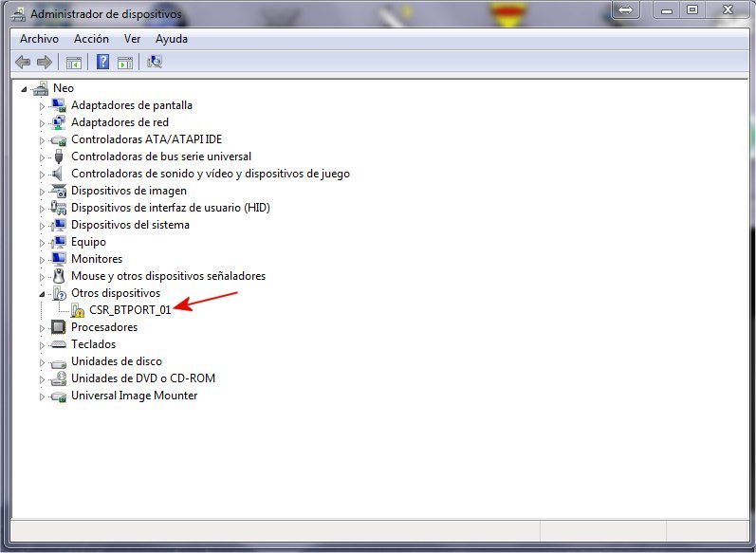Viewport: 756px width, 553px height.
Task: Toggle the action pane toolbar icon
Action: pyautogui.click(x=125, y=63)
